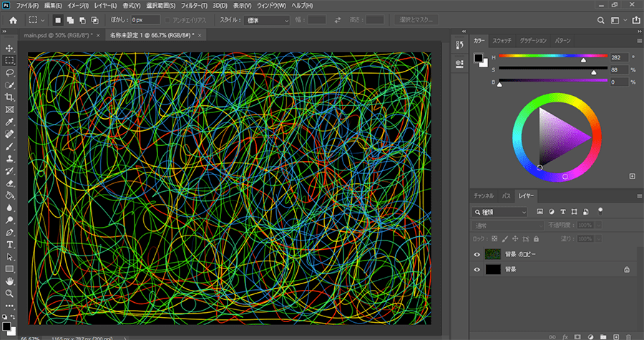
Task: Choose the Zoom tool in toolbar
Action: click(10, 293)
